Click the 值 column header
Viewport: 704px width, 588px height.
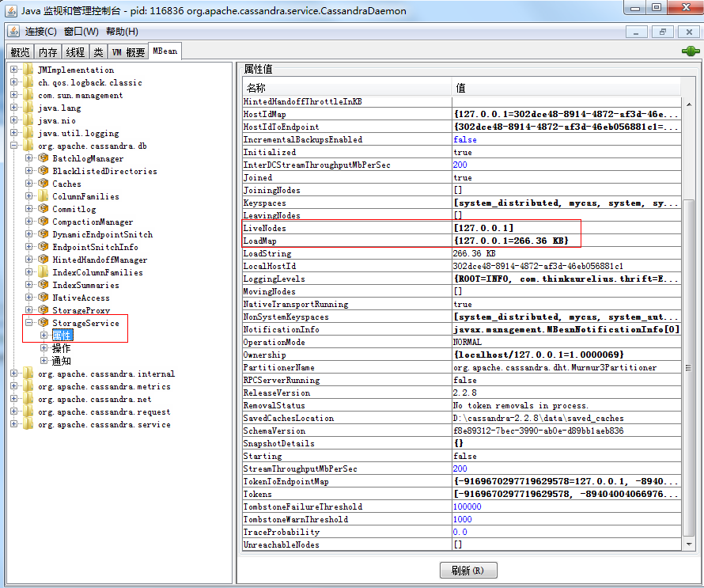566,88
